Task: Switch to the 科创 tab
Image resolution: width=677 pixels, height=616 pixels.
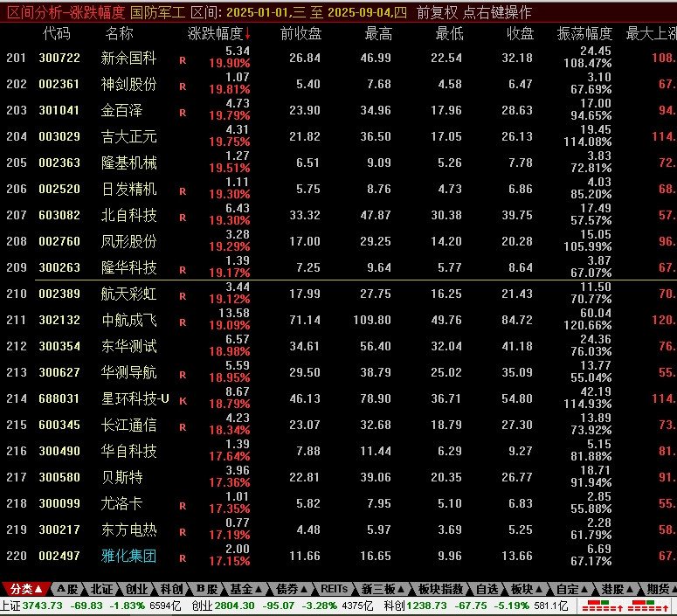Action: pos(171,589)
